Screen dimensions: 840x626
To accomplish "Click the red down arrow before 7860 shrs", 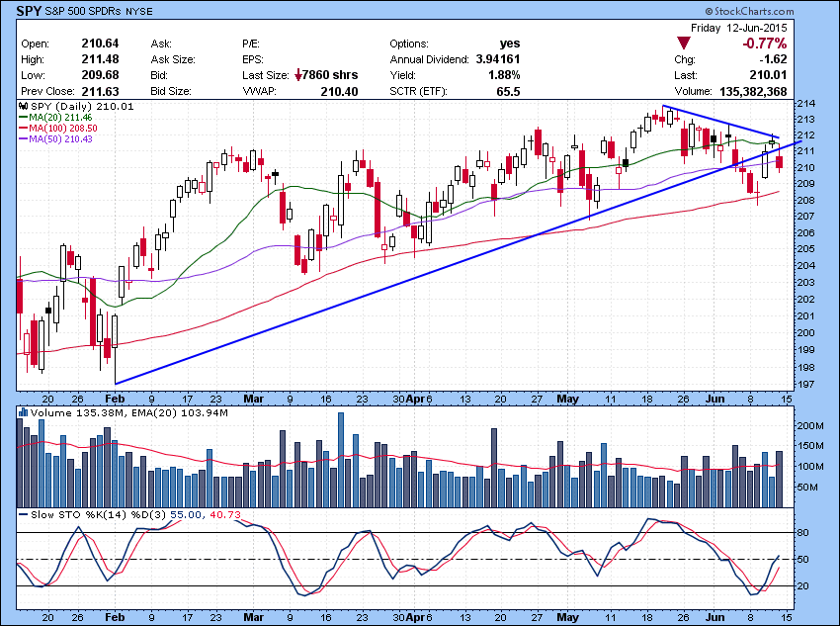I will point(298,75).
